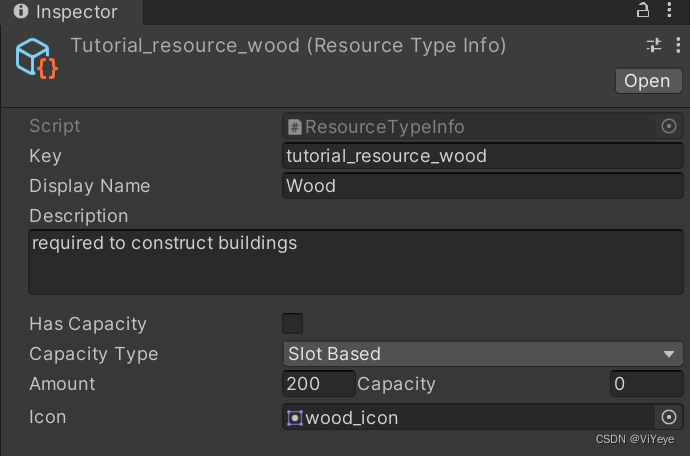Click the script hash icon beside ResourceTypeInfo

point(295,127)
